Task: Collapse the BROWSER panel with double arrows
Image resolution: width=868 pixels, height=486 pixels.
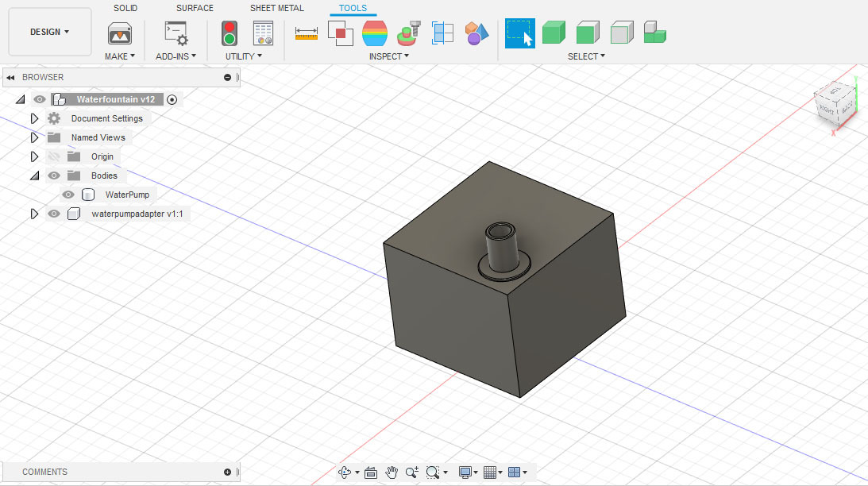Action: coord(10,78)
